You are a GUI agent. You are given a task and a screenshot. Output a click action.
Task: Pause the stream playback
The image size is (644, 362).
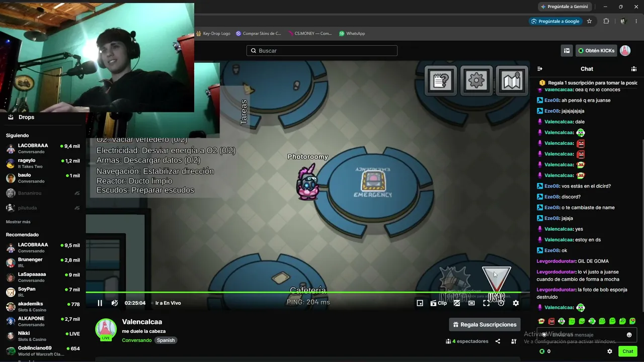100,303
